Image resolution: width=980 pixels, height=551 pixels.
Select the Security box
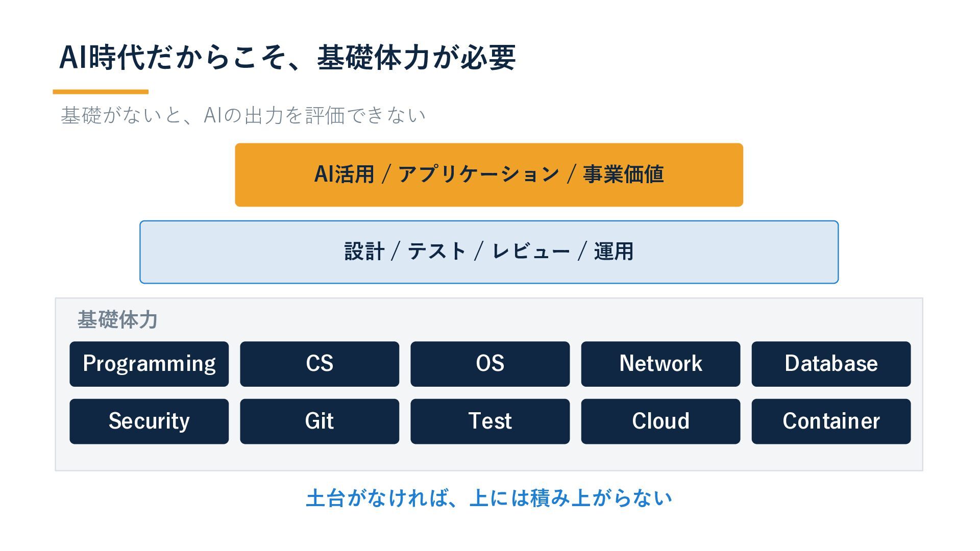[149, 421]
